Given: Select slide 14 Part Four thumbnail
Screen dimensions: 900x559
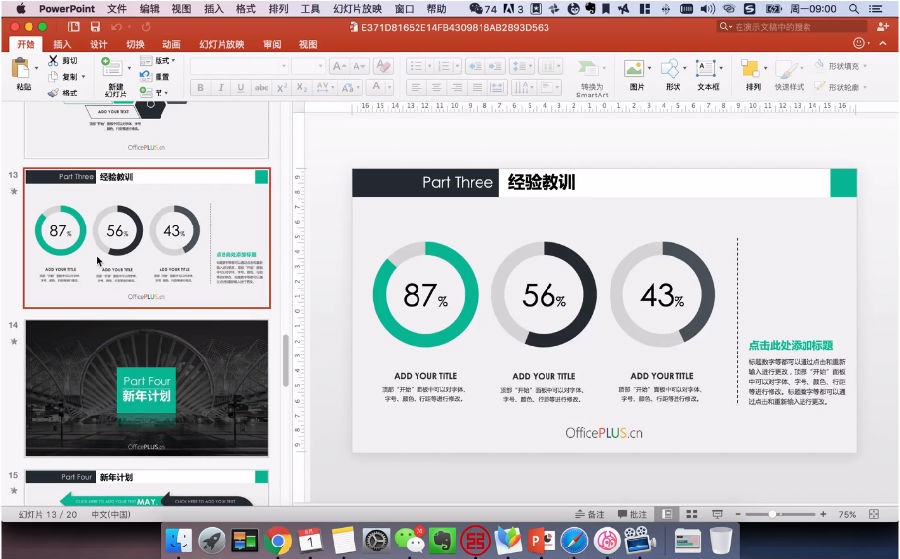Looking at the screenshot, I should (146, 388).
